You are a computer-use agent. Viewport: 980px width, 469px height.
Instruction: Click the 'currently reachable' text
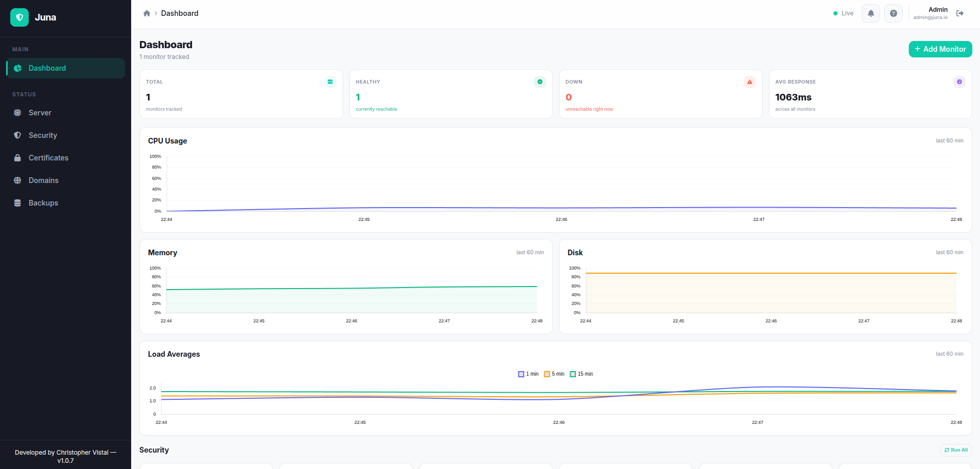point(377,109)
